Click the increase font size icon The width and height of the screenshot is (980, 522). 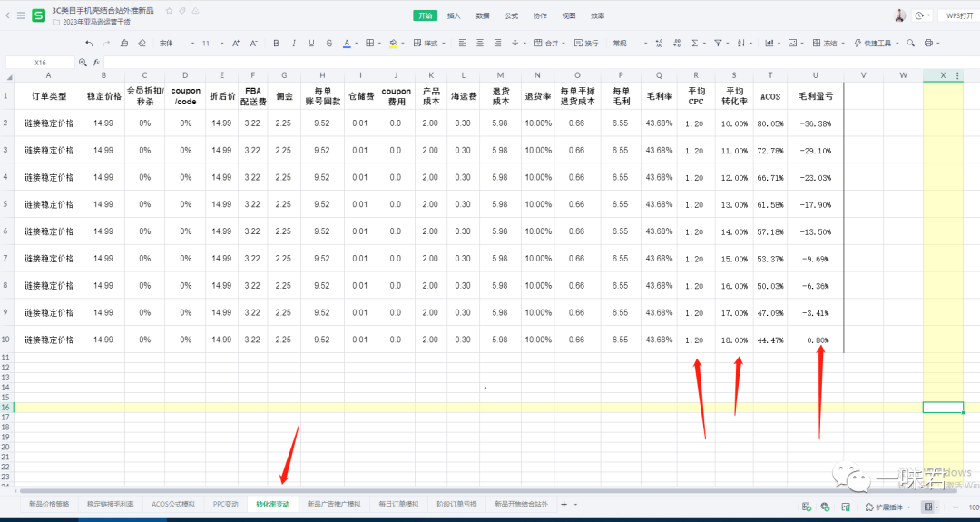pos(236,43)
